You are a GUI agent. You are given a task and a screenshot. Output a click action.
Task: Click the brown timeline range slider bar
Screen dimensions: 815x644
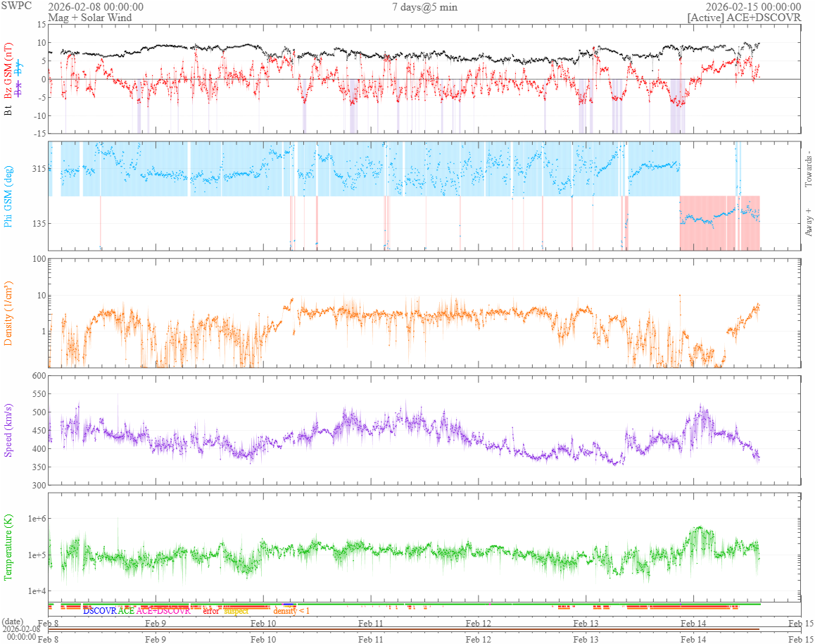(404, 629)
